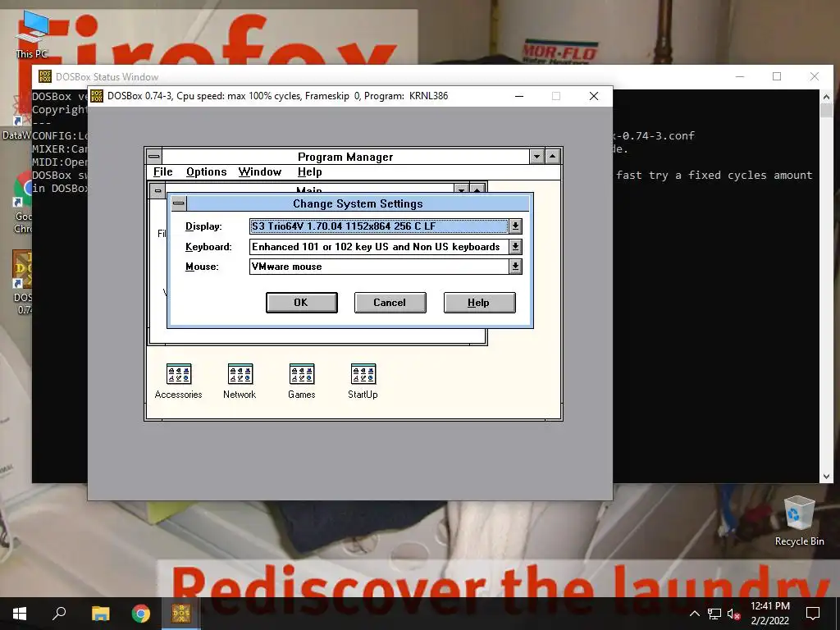Click DOSBox Status Window title icon
This screenshot has height=630, width=840.
click(x=45, y=76)
